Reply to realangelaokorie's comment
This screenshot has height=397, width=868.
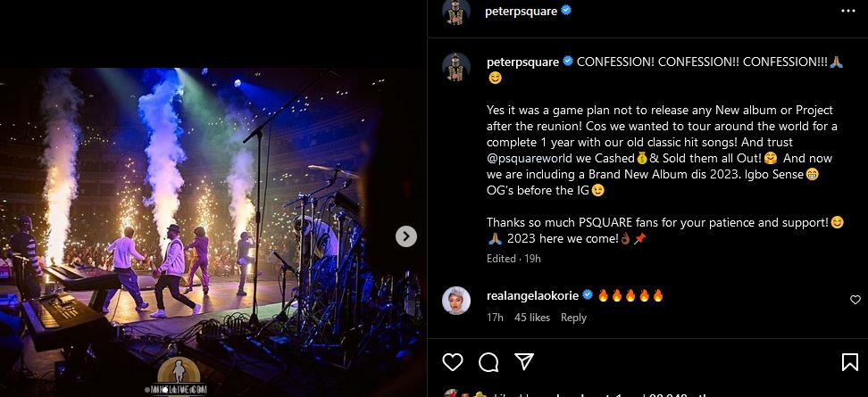pyautogui.click(x=573, y=318)
